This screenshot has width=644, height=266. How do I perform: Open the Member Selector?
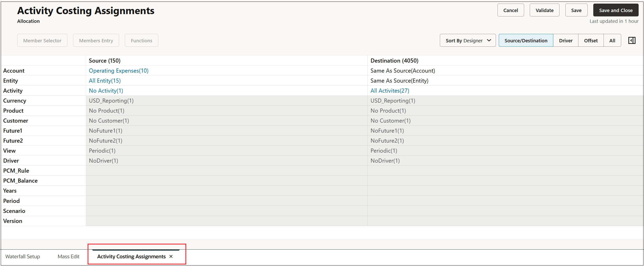pyautogui.click(x=42, y=40)
